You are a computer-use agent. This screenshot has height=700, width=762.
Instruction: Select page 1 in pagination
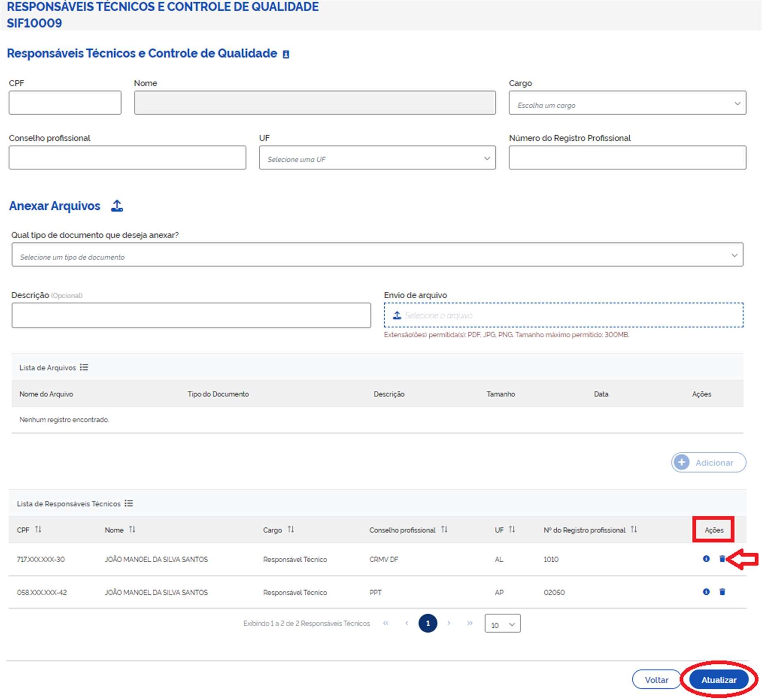(428, 623)
